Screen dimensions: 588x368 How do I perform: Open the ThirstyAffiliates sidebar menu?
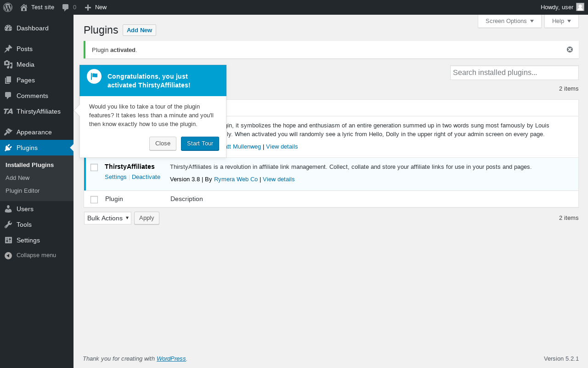tap(37, 111)
